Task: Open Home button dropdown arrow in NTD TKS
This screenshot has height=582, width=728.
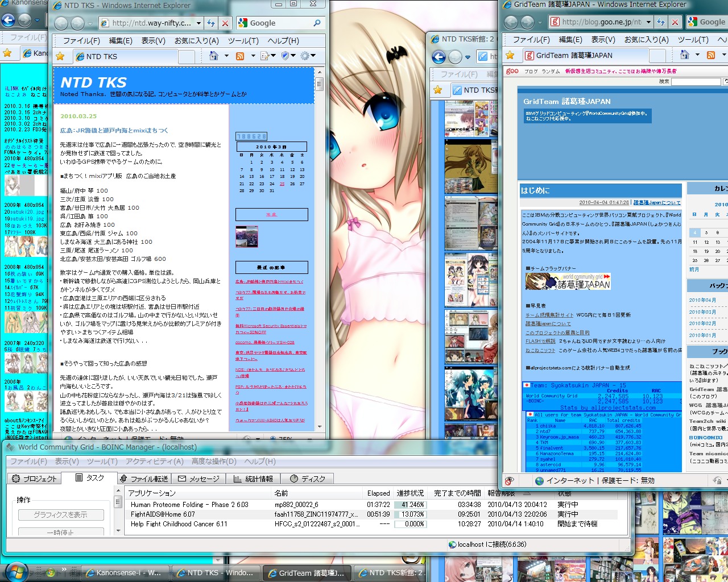Action: [226, 56]
